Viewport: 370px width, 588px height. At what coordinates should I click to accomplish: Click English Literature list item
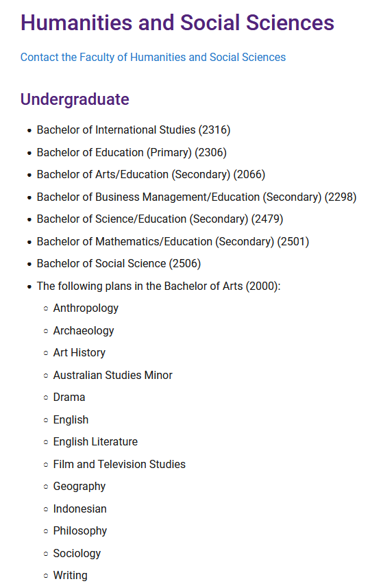coord(96,442)
